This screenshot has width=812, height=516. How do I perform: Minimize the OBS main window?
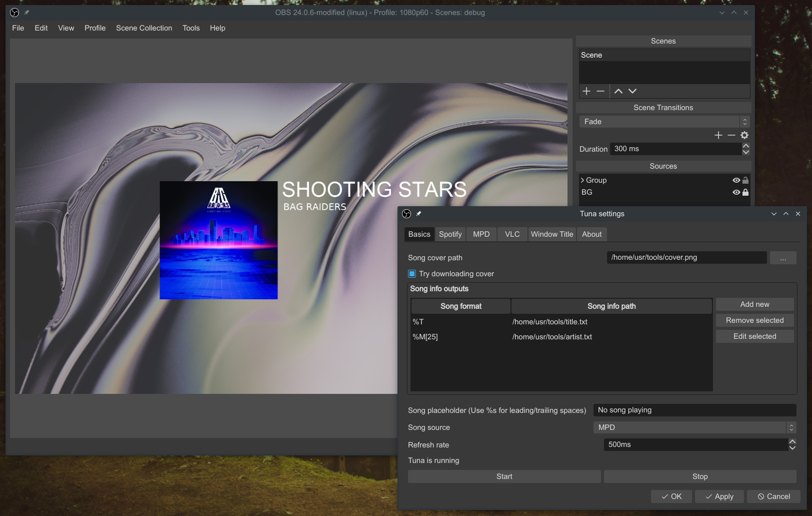coord(722,13)
